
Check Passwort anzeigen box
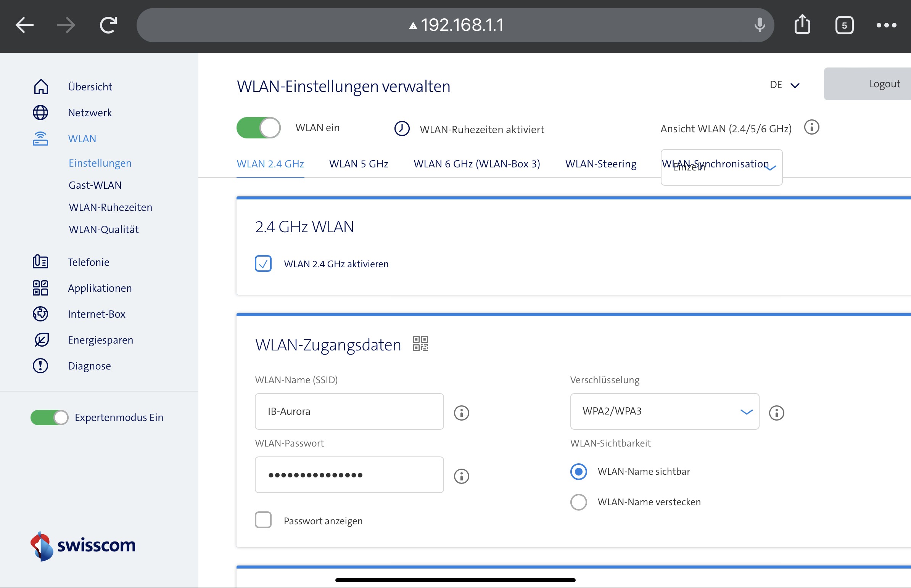pyautogui.click(x=263, y=520)
